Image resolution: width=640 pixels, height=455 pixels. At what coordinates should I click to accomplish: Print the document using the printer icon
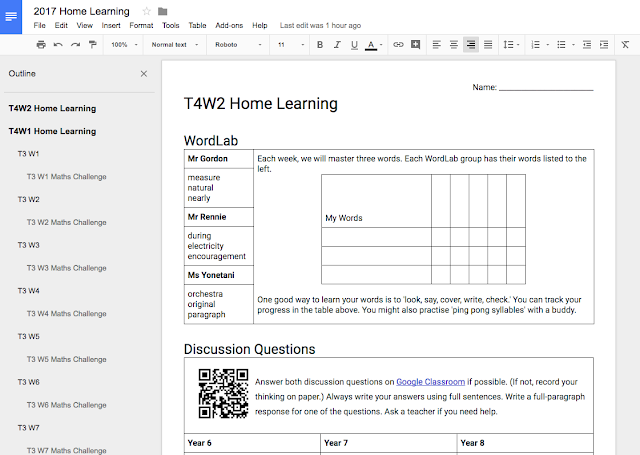coord(41,44)
